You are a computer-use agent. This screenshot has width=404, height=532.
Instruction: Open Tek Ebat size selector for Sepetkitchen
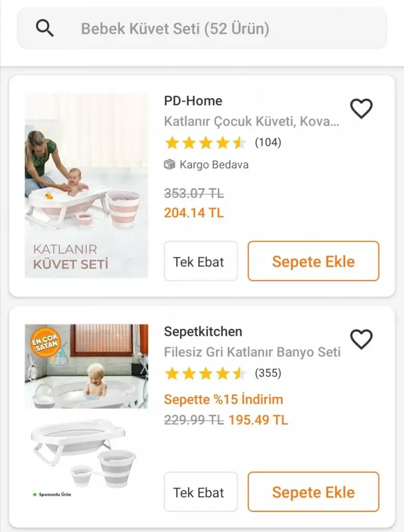pos(201,491)
